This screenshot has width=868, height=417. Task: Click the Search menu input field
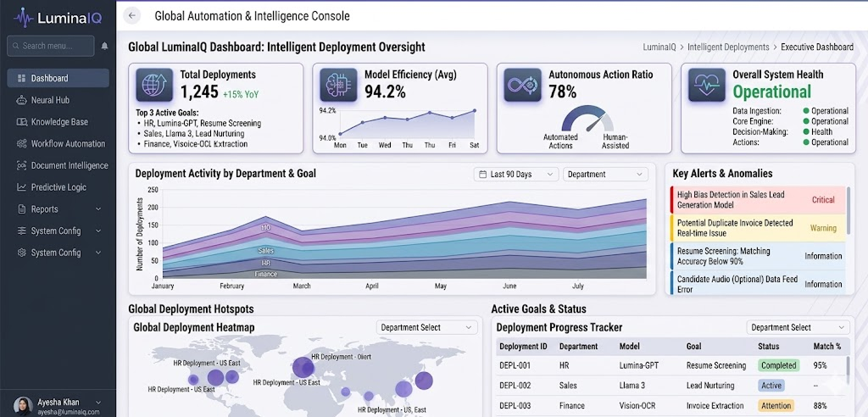(51, 46)
